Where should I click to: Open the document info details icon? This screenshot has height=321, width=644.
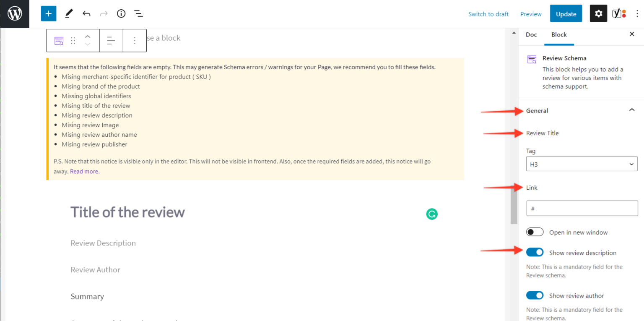121,14
